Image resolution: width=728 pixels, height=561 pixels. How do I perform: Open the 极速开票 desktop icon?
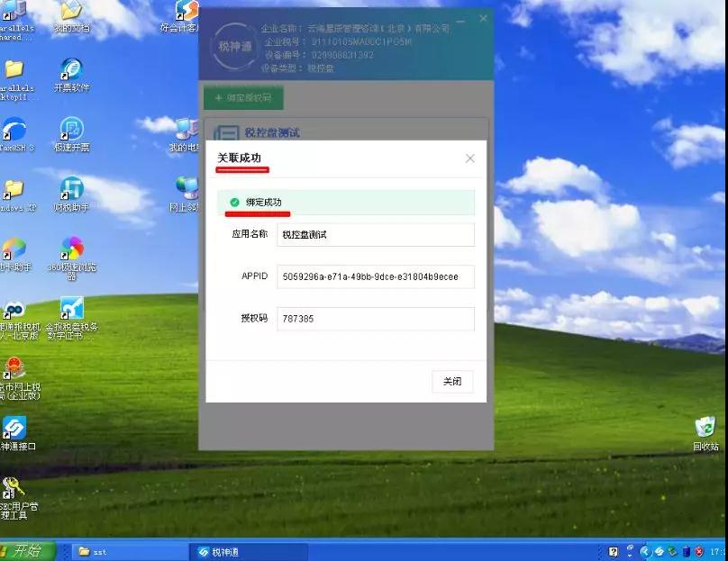tap(71, 130)
